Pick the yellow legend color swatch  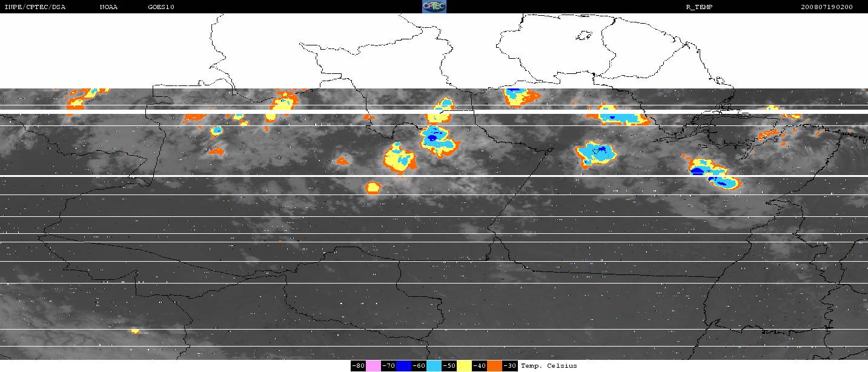tap(464, 366)
